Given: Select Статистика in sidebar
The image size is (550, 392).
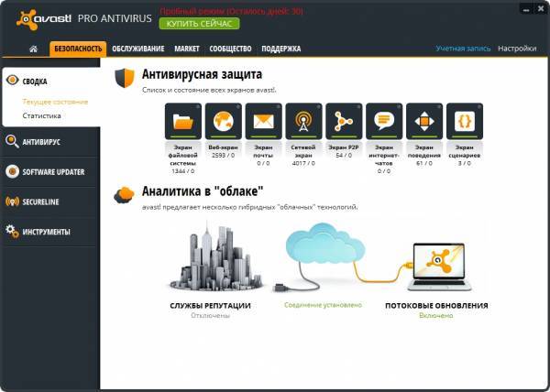Looking at the screenshot, I should click(x=42, y=115).
